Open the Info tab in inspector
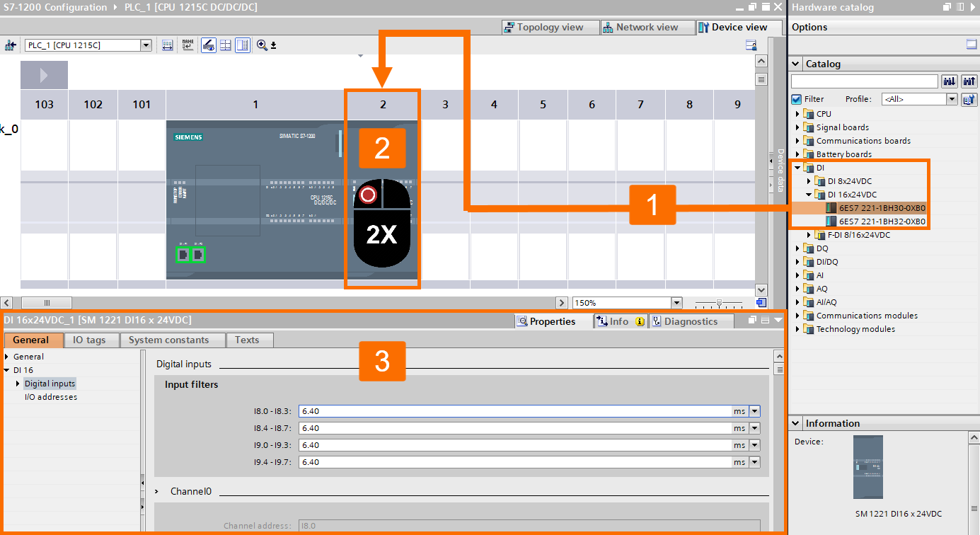 click(619, 321)
